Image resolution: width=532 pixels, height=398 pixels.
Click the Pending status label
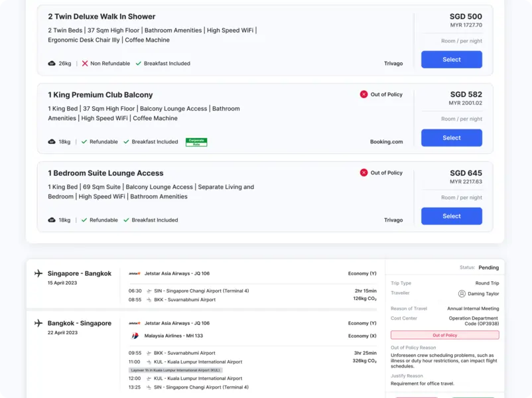(x=488, y=268)
